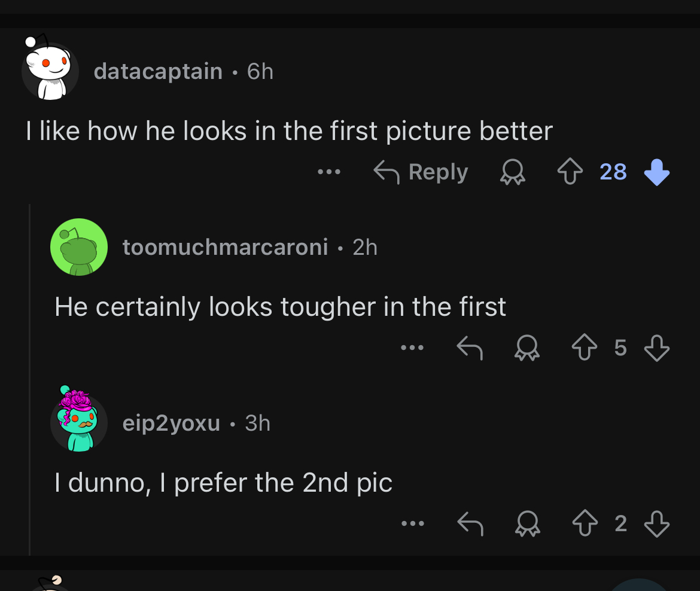Screen dimensions: 700x591
Task: Open datacaptain's avatar profile
Action: (50, 71)
